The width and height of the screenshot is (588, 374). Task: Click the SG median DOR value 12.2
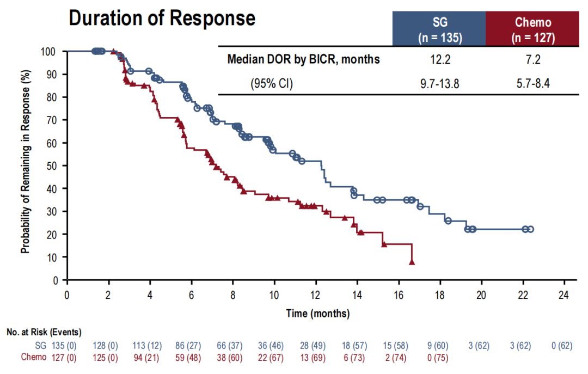(x=439, y=59)
